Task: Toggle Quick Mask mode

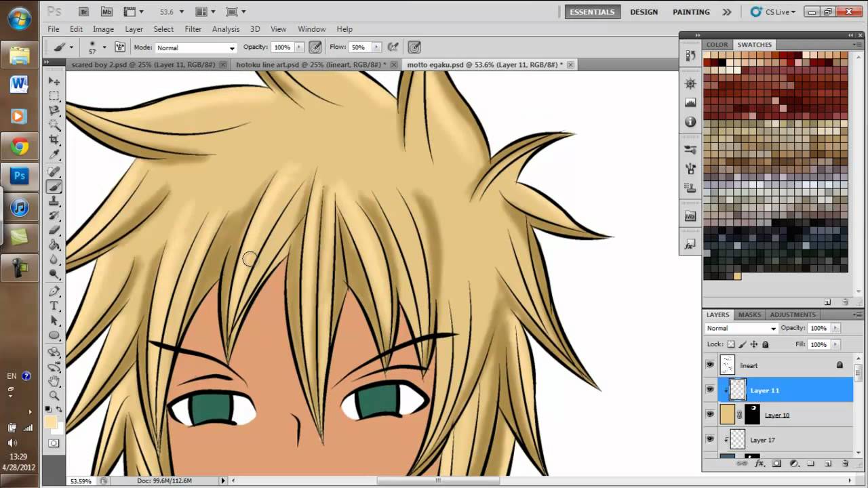Action: (54, 443)
